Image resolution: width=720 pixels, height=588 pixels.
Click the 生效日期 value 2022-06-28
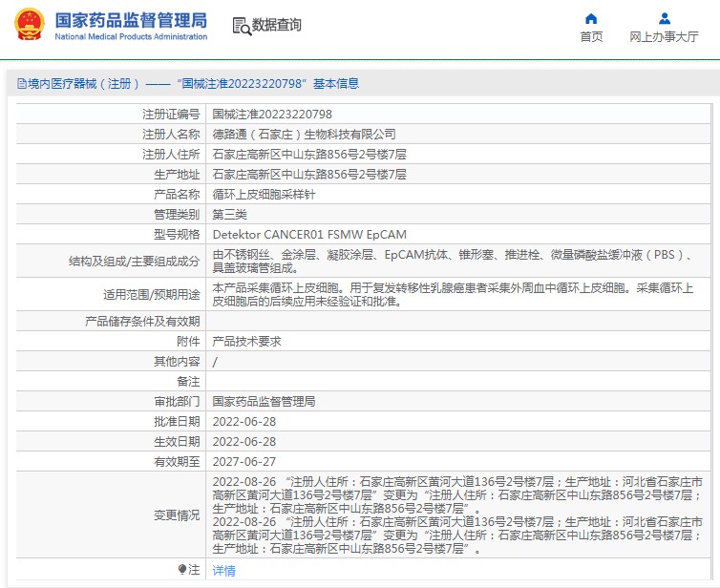coord(244,442)
